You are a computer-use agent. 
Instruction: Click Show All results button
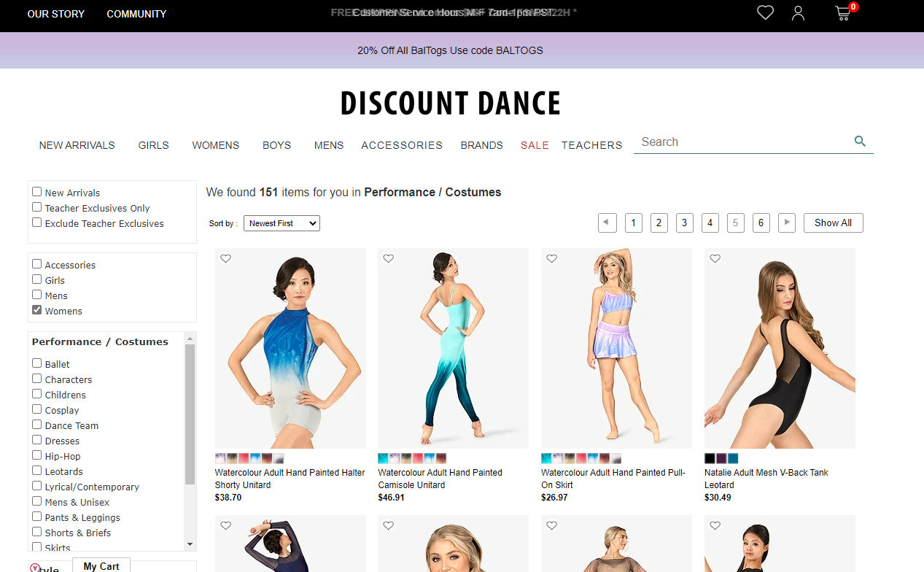(833, 223)
